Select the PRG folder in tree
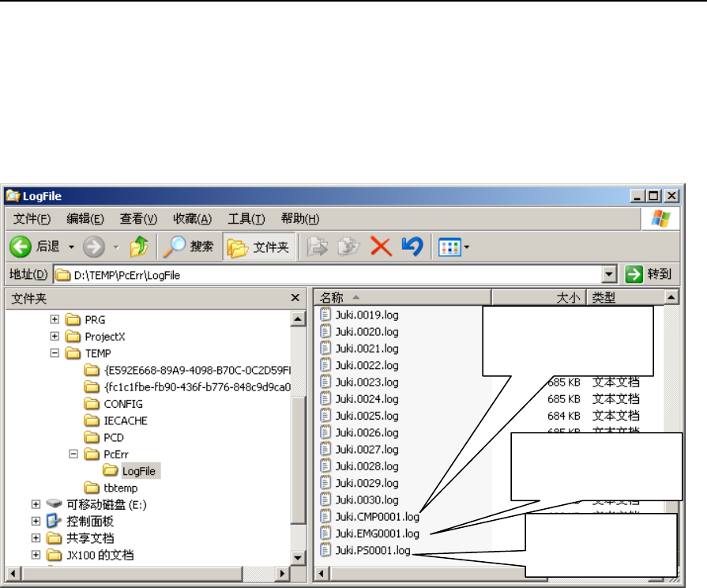707x588 pixels. (x=85, y=320)
